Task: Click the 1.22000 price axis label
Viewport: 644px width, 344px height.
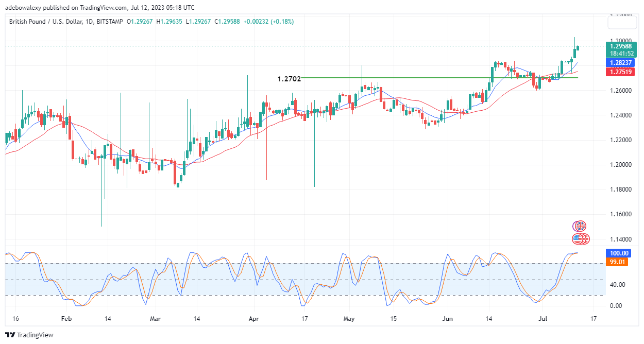Action: click(x=620, y=140)
